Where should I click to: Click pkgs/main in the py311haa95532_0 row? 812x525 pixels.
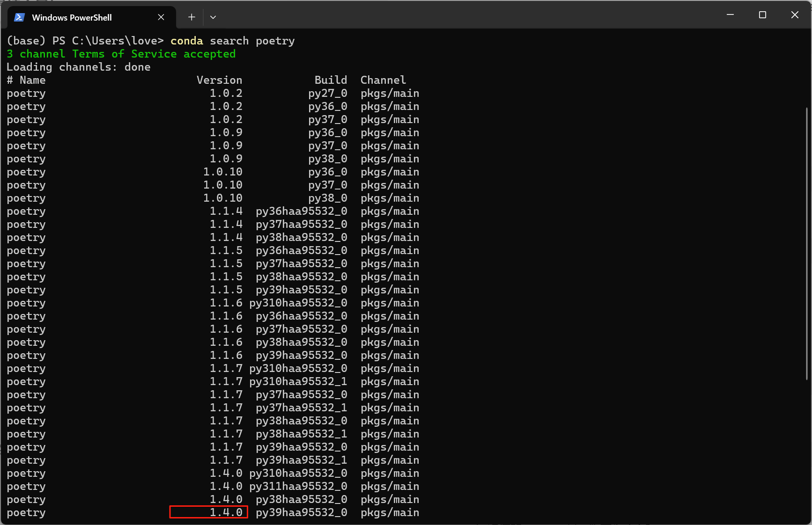390,487
